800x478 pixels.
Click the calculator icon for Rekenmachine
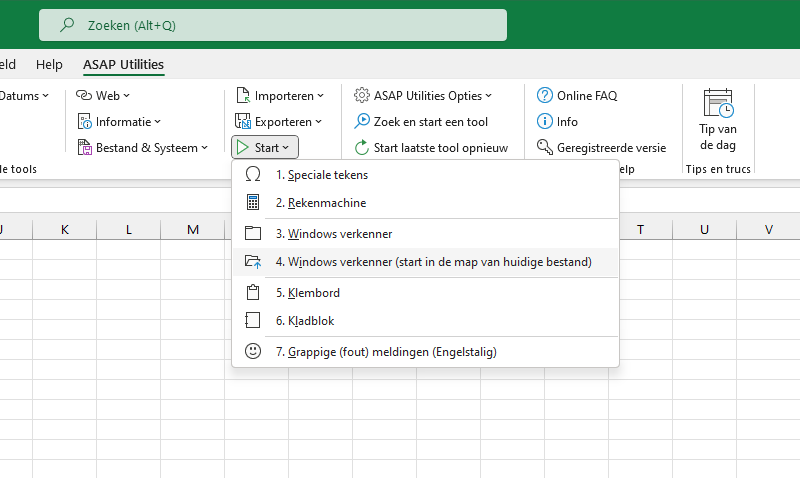(253, 203)
